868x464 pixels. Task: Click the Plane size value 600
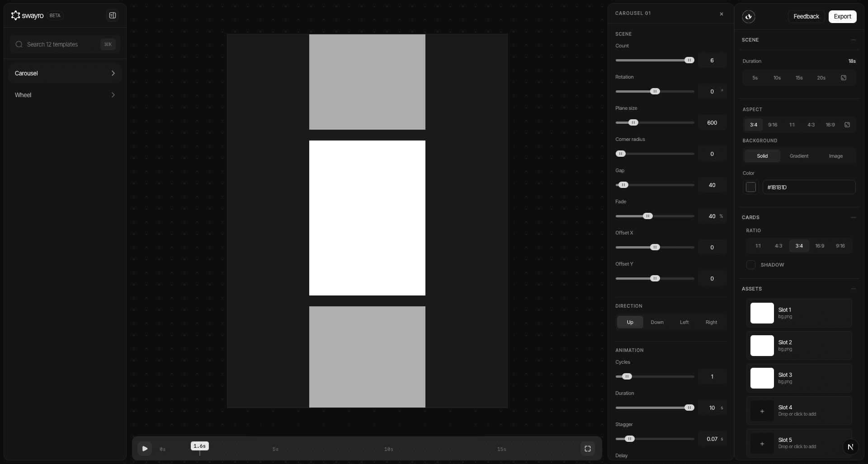click(712, 122)
